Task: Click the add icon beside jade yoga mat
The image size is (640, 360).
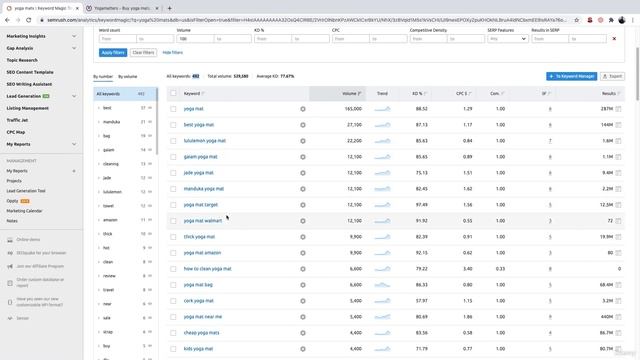Action: (303, 173)
